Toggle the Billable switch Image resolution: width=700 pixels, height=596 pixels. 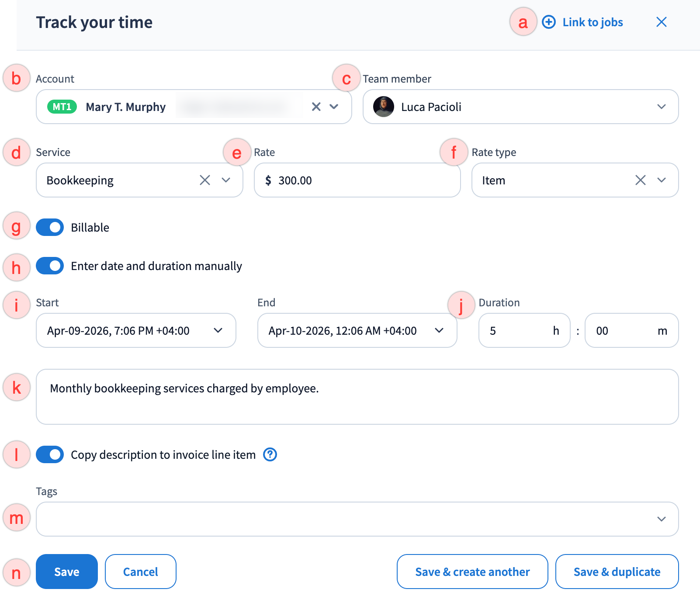click(50, 227)
